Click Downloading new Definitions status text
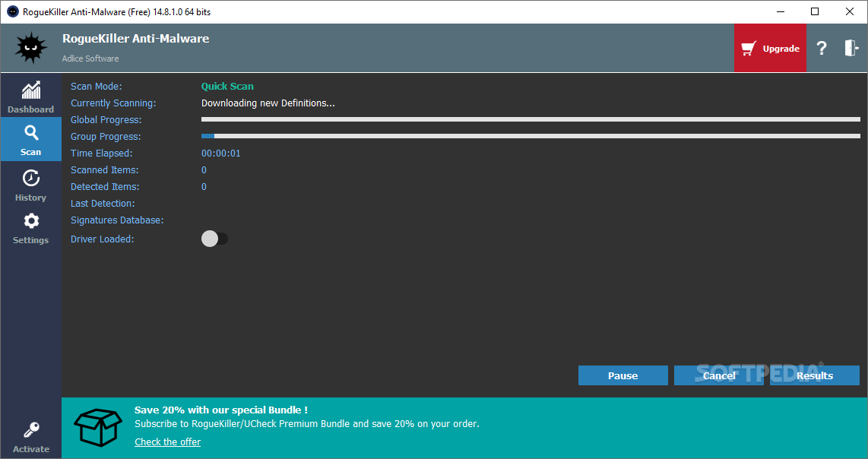 pyautogui.click(x=268, y=103)
